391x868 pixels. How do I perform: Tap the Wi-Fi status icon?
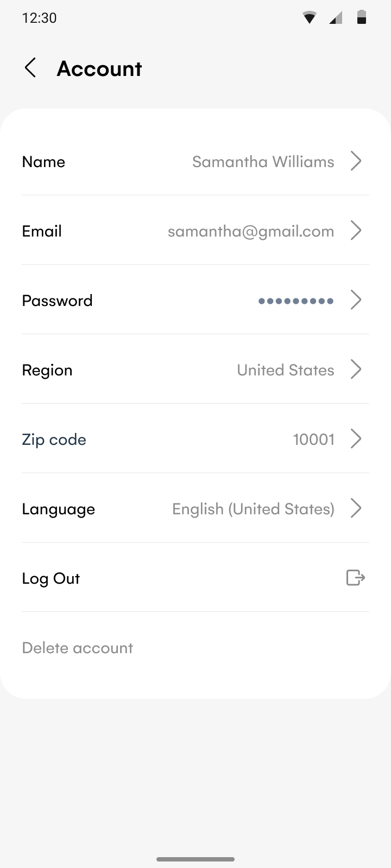click(x=310, y=18)
